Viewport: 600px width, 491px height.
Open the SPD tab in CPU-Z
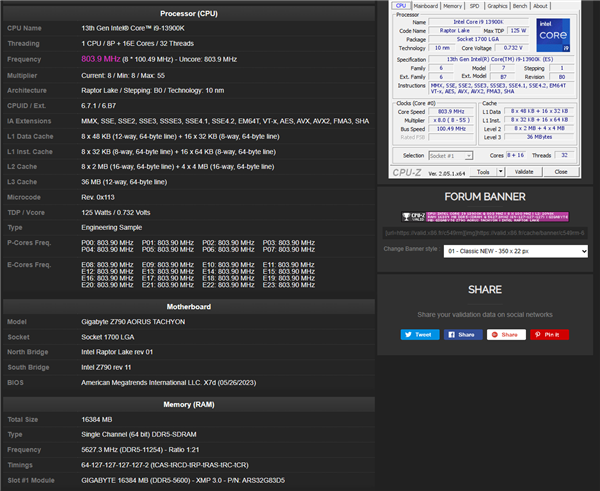click(474, 6)
